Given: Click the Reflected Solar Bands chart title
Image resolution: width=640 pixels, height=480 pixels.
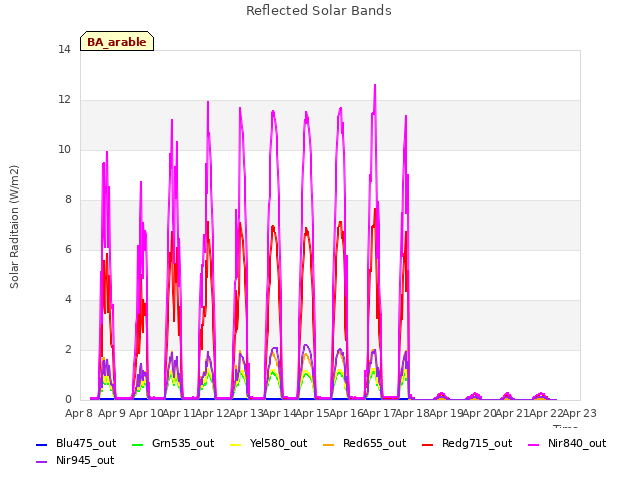Looking at the screenshot, I should (319, 11).
